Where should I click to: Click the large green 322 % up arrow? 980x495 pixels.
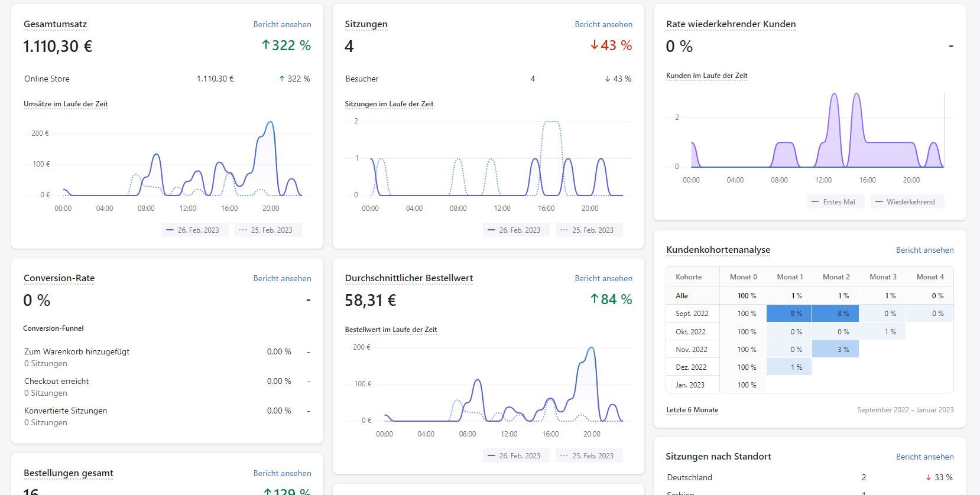pos(266,45)
